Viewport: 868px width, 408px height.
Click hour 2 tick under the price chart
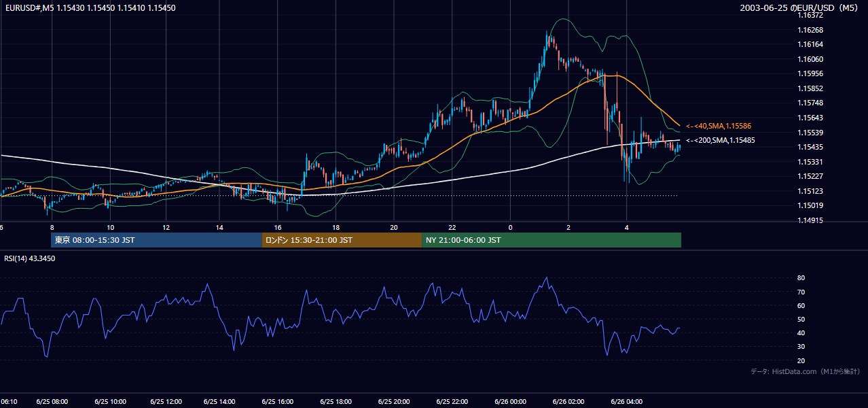(x=568, y=227)
